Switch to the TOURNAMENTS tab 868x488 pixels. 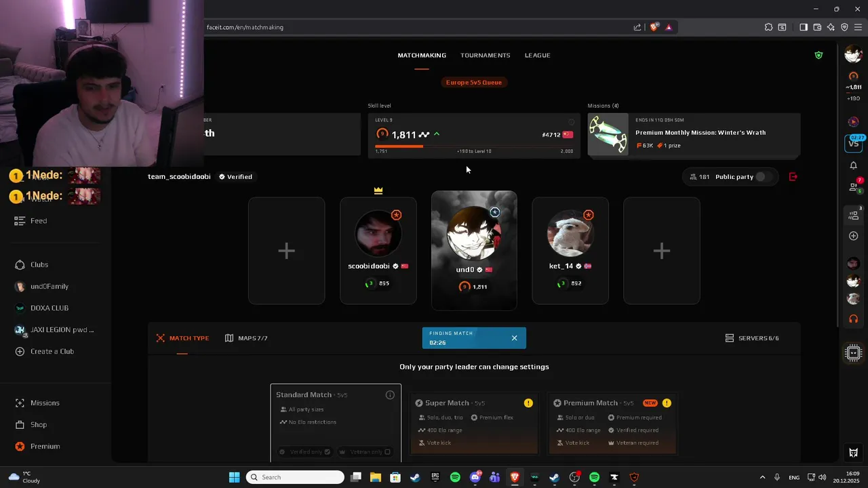pyautogui.click(x=485, y=55)
